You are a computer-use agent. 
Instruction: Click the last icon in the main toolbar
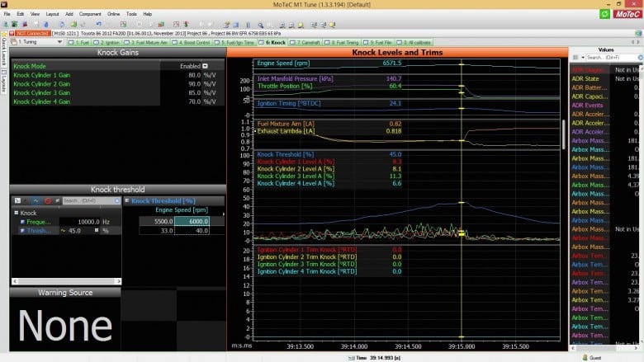pos(332,25)
